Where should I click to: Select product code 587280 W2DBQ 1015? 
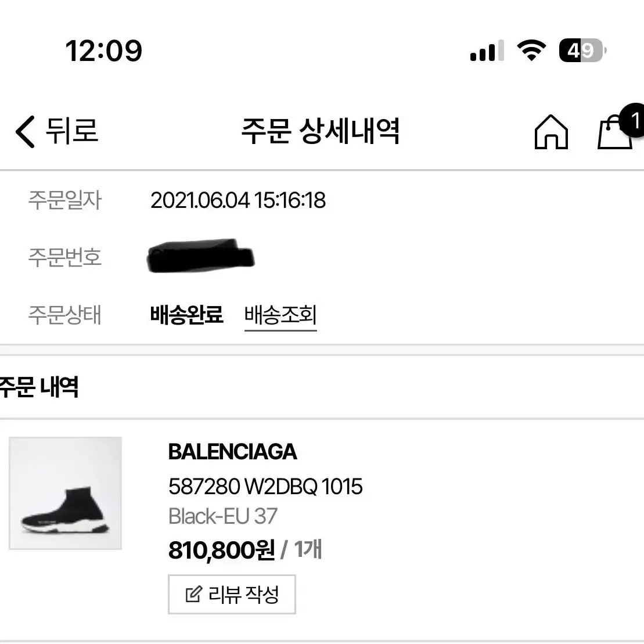click(x=265, y=487)
